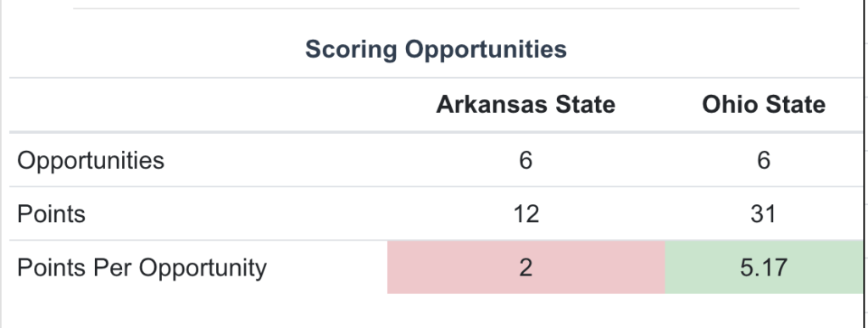
Task: Click the word Opportunities in the title
Action: (486, 49)
